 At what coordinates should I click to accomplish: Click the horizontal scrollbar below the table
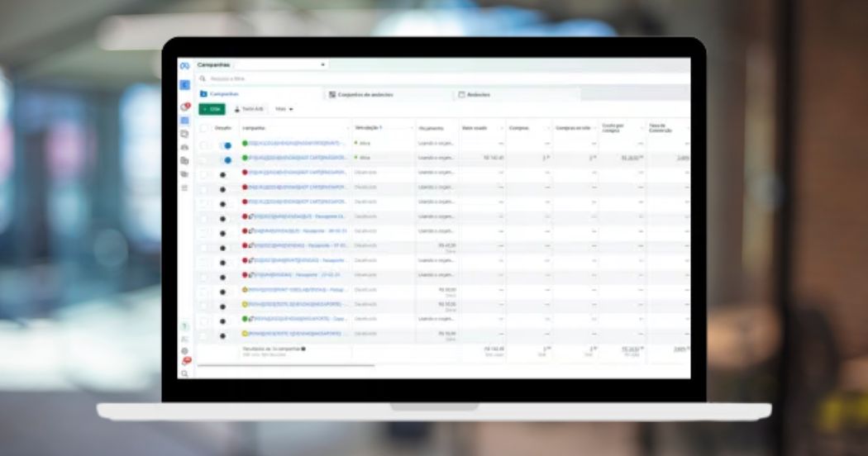[x=286, y=365]
